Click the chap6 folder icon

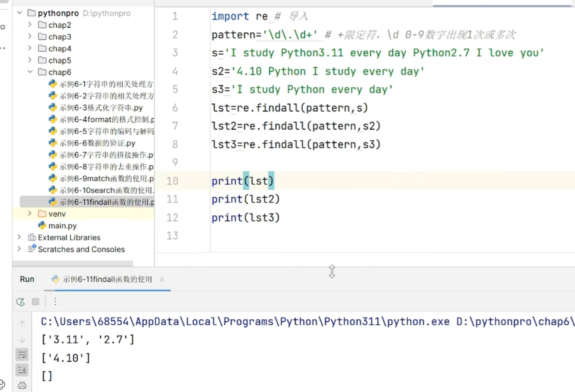(42, 72)
